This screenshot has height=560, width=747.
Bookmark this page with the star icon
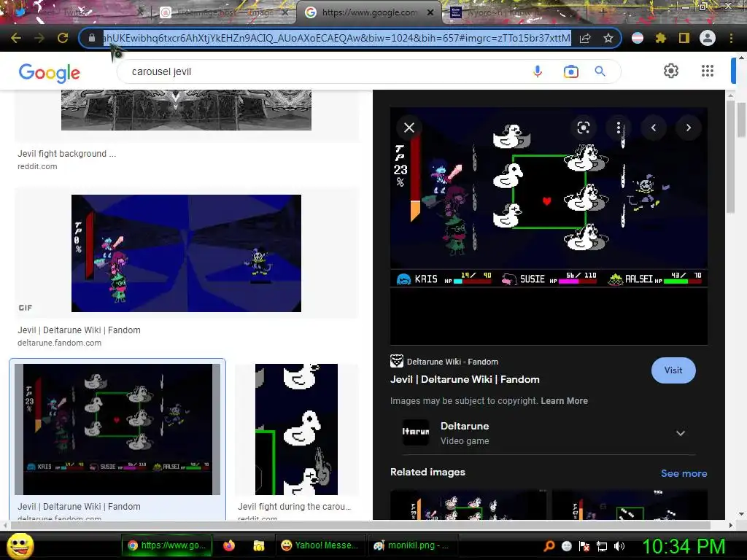(608, 38)
